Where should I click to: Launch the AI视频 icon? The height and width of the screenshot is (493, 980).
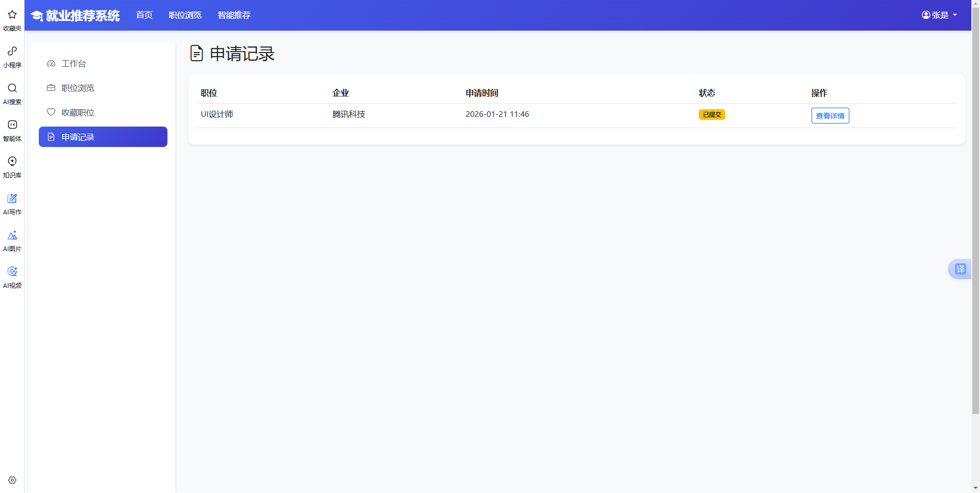(12, 272)
